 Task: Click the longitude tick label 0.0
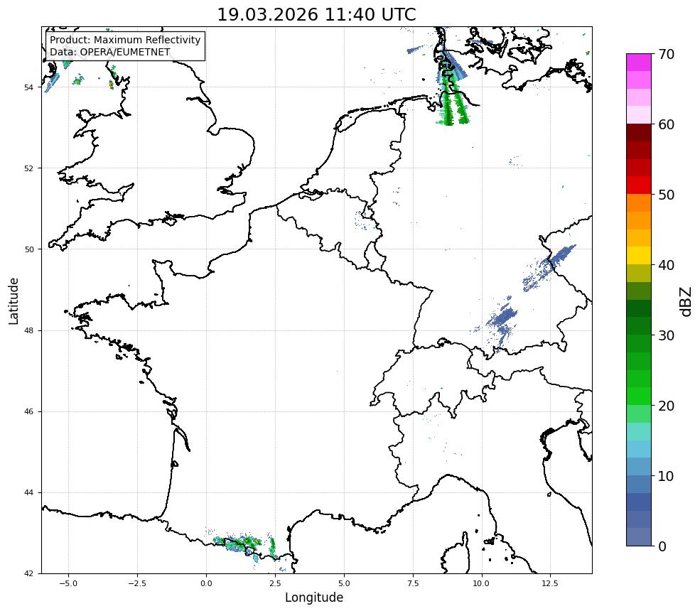tap(206, 583)
